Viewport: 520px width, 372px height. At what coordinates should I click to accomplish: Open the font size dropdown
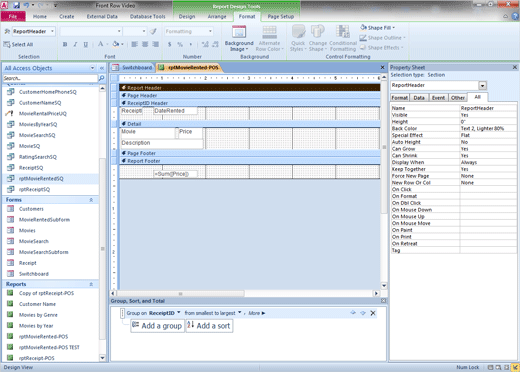tap(144, 31)
